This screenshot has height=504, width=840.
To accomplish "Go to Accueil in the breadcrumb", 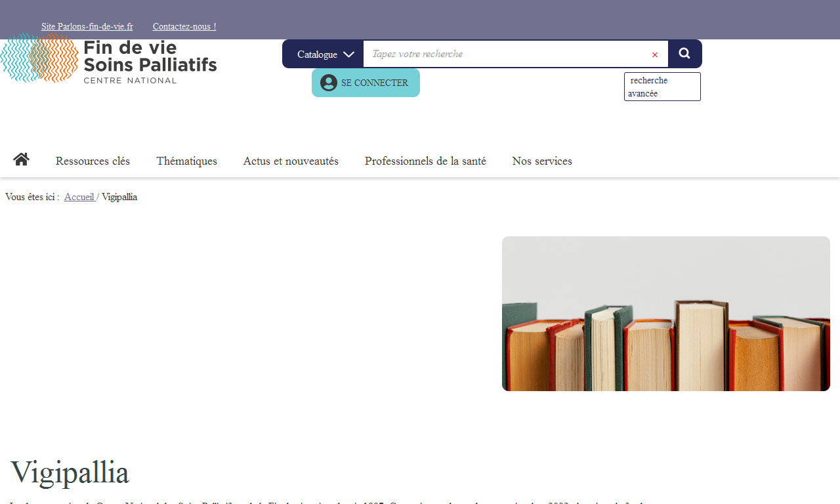I will [79, 197].
